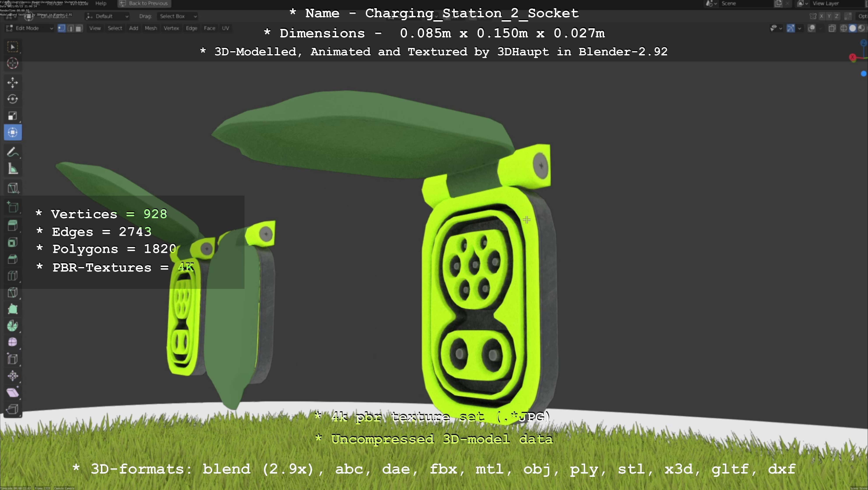Click the highlighted Transform tool

coord(13,132)
